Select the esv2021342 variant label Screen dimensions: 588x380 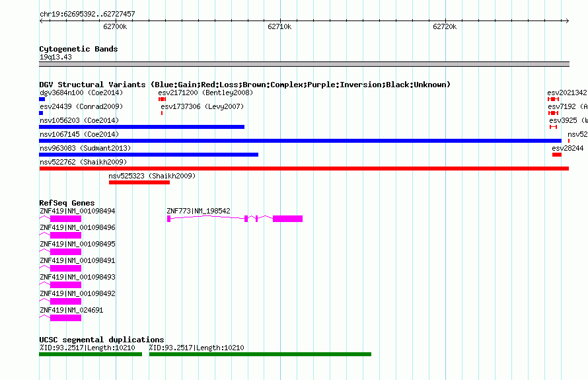(567, 93)
